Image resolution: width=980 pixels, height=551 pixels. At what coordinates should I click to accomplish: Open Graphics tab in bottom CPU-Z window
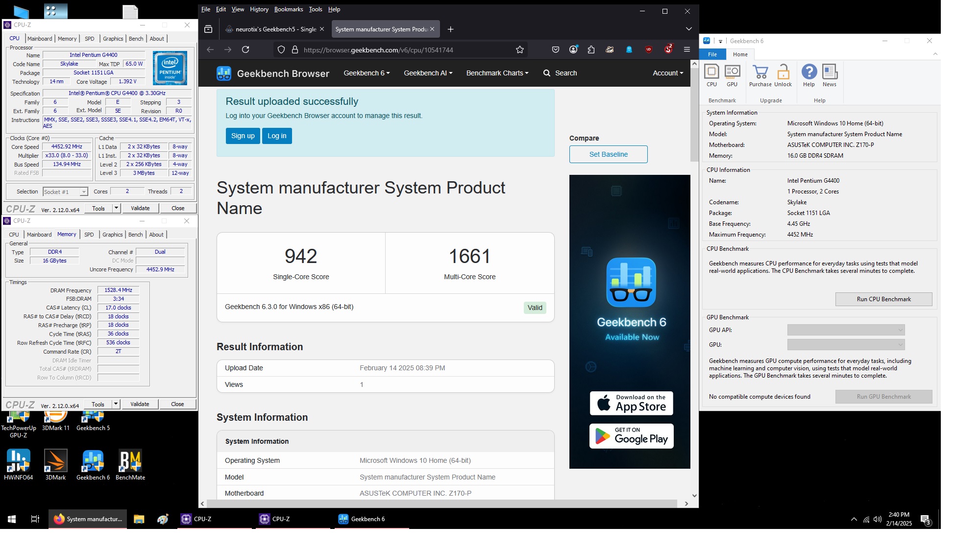pos(113,235)
